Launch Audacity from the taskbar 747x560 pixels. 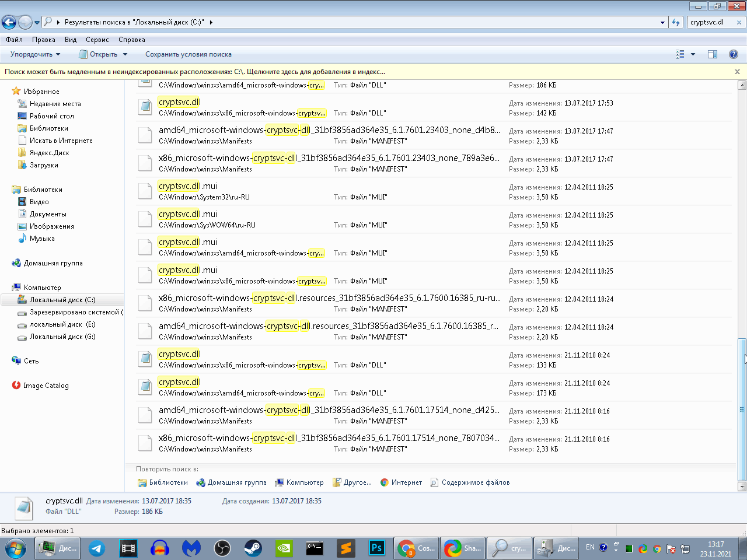tap(159, 548)
